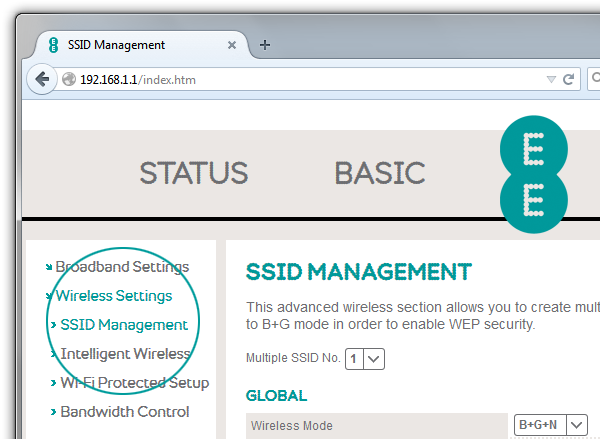Click the GLOBAL section heading
Image resolution: width=600 pixels, height=439 pixels.
276,396
